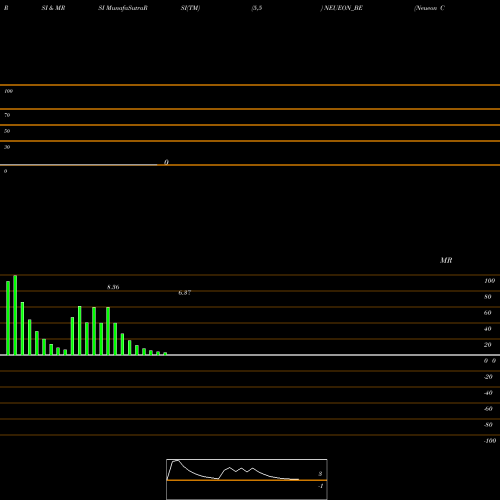This screenshot has height=500, width=500.
Task: Click the right axis label '40'
Action: [x=487, y=329]
